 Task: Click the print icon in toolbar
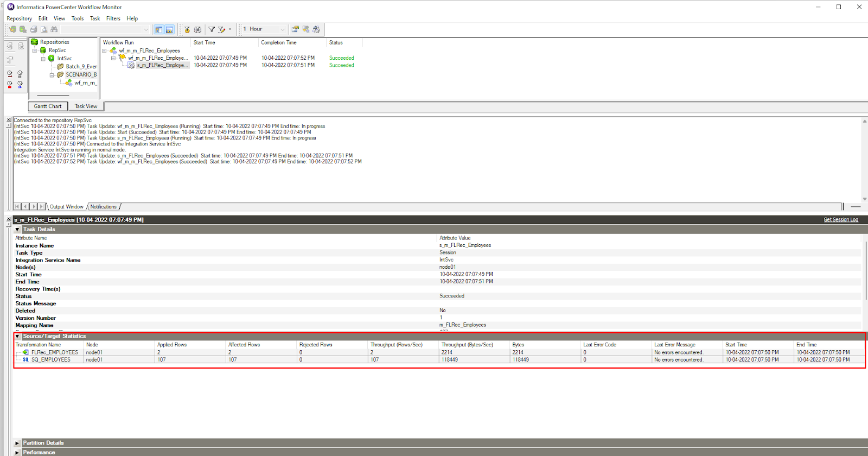click(34, 29)
